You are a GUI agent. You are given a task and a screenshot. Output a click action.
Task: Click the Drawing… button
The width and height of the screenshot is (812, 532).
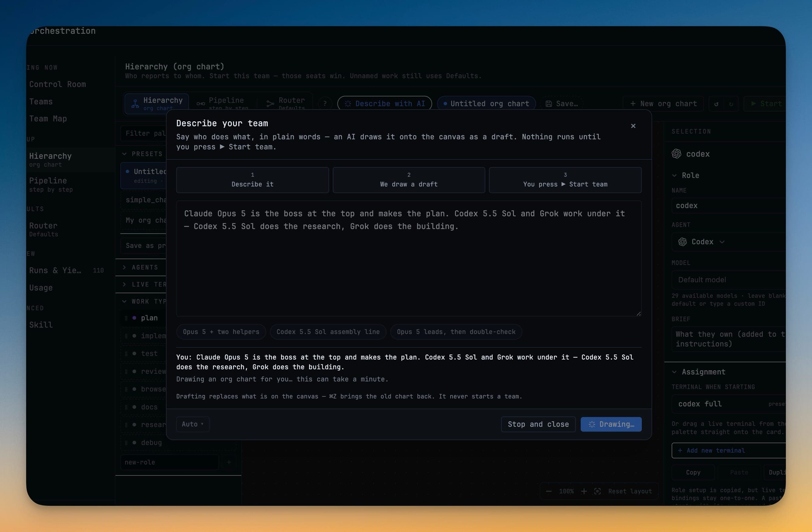pos(611,424)
